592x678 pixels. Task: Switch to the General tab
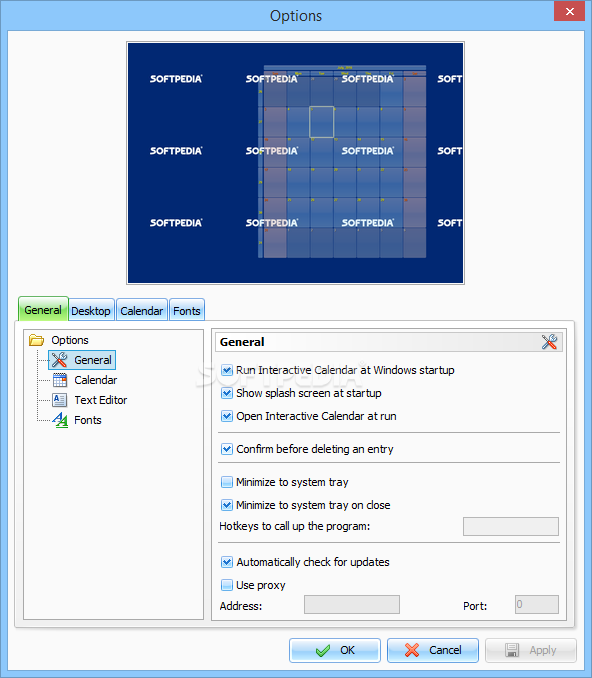(x=43, y=309)
